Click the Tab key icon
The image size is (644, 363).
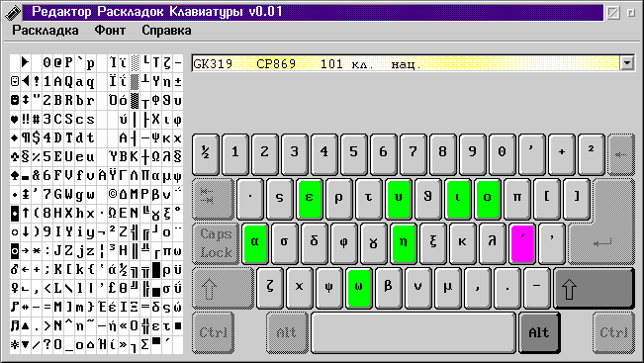[x=213, y=199]
